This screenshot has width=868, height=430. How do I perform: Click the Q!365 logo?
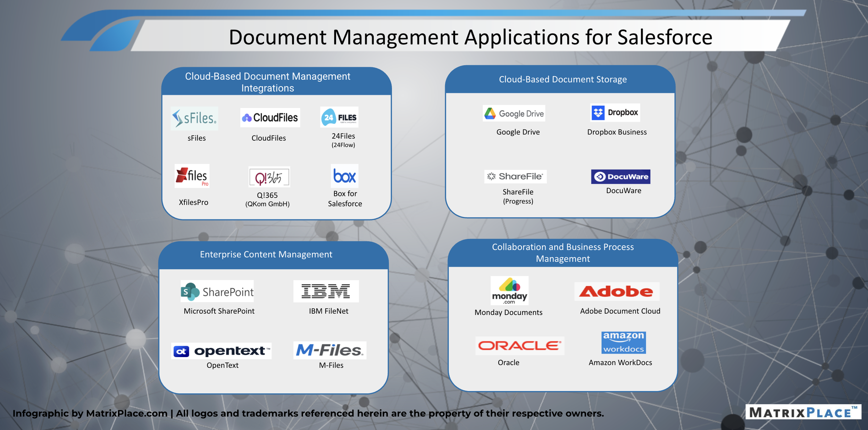point(269,177)
